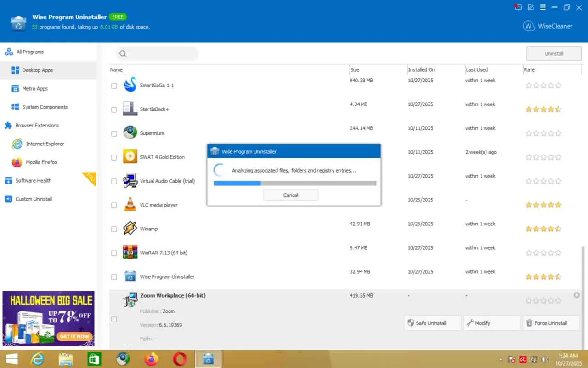This screenshot has width=588, height=368.
Task: Tick the Wise Program Uninstaller row checkbox
Action: point(114,277)
